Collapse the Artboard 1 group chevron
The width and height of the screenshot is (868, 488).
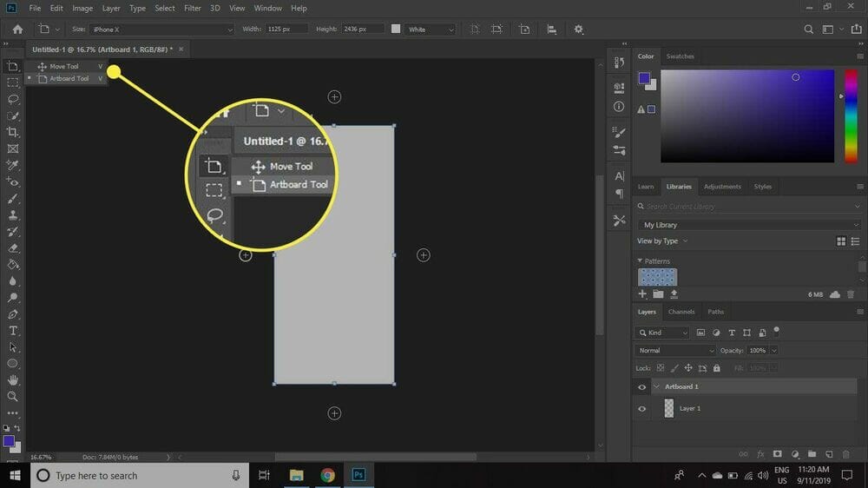(657, 387)
